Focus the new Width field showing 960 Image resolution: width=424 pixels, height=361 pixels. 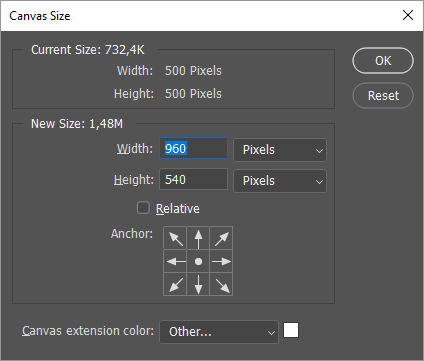tap(194, 148)
